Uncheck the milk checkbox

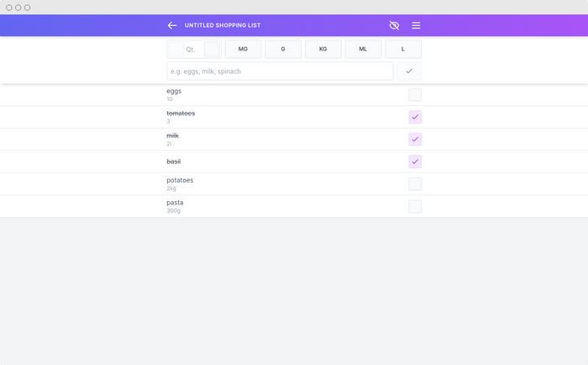(x=415, y=140)
